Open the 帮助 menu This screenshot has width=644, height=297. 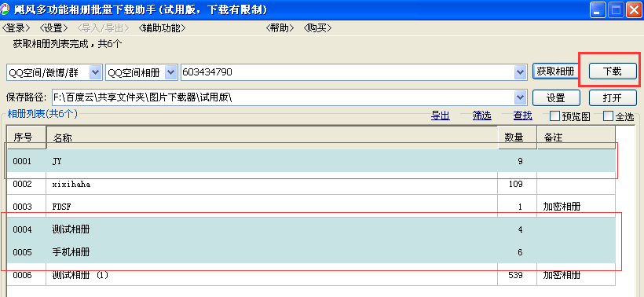pos(280,28)
